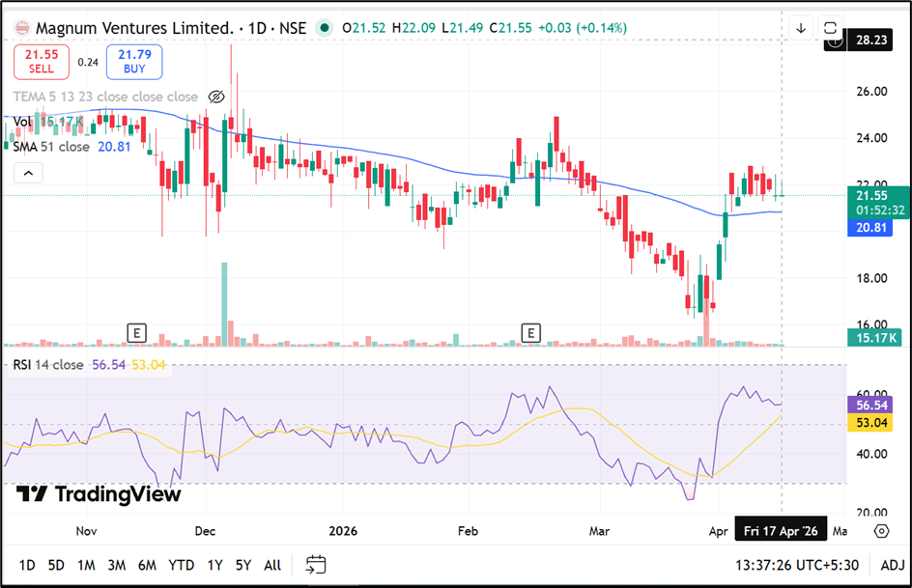Switch to the 6M time range
This screenshot has height=588, width=912.
147,565
